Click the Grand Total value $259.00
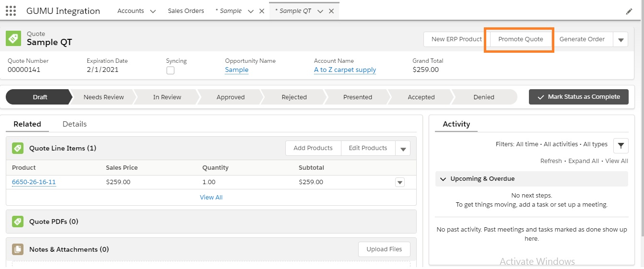The width and height of the screenshot is (644, 269). pos(425,70)
